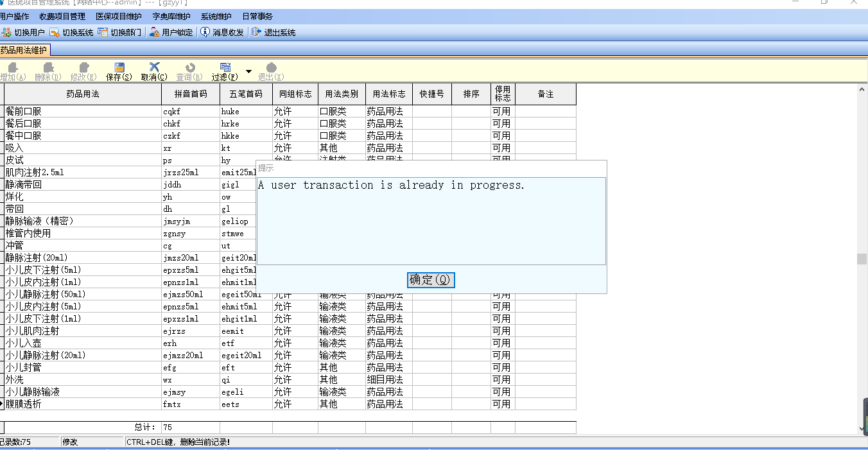868x450 pixels.
Task: Select the 餐中口服 row name cell
Action: 83,136
